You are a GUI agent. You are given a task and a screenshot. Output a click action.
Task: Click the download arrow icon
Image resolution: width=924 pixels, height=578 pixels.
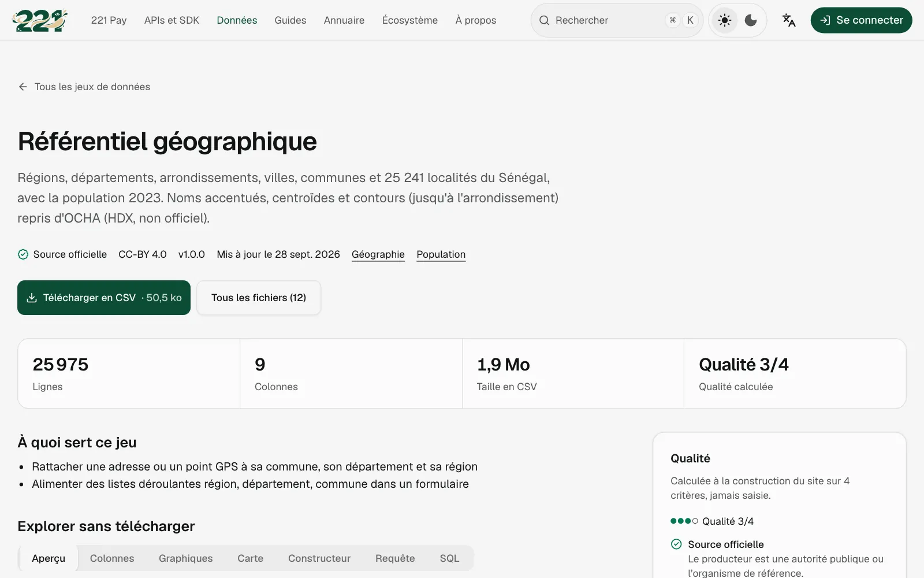coord(32,298)
